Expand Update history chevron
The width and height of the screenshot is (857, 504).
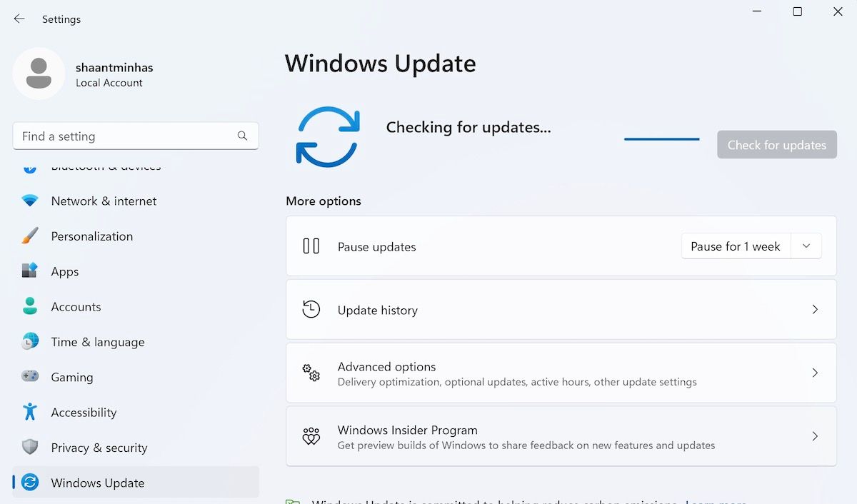(x=815, y=310)
